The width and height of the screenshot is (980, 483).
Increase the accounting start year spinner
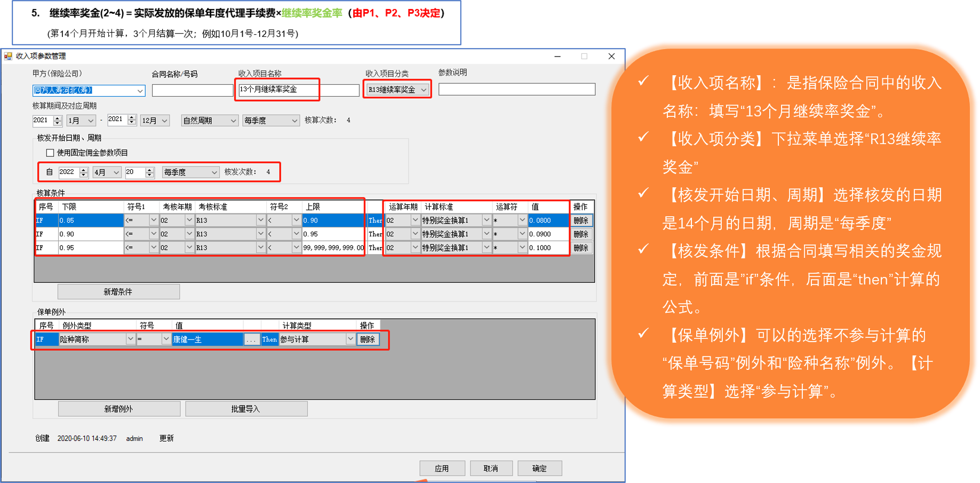pos(58,118)
